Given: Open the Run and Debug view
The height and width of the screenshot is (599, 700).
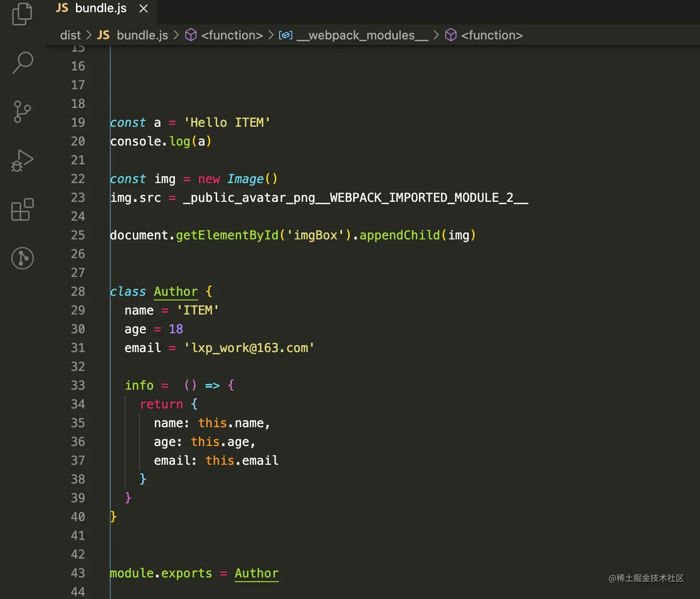Looking at the screenshot, I should (22, 161).
